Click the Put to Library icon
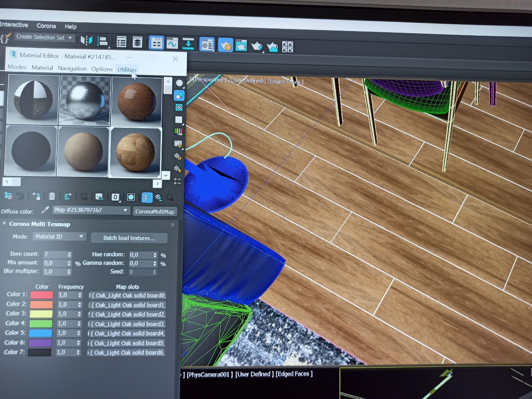The width and height of the screenshot is (532, 399). coord(99,197)
